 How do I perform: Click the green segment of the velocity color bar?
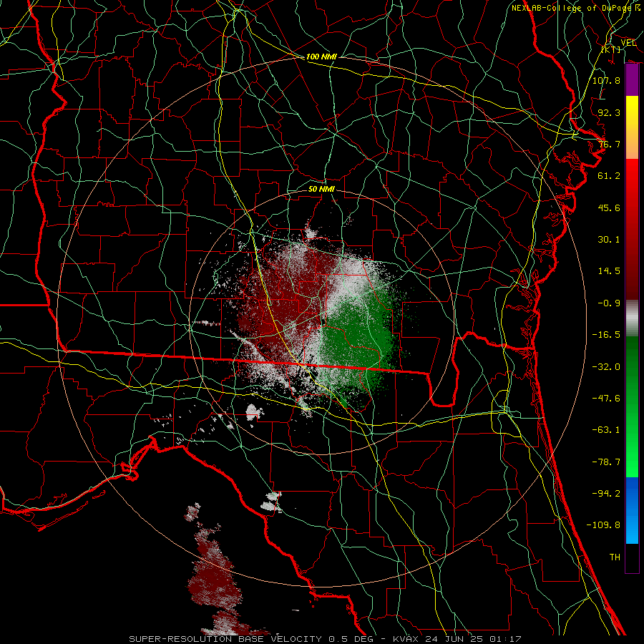pyautogui.click(x=632, y=406)
